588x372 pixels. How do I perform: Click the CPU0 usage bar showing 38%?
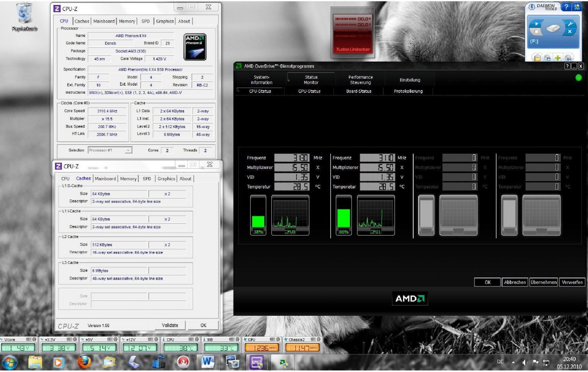258,215
